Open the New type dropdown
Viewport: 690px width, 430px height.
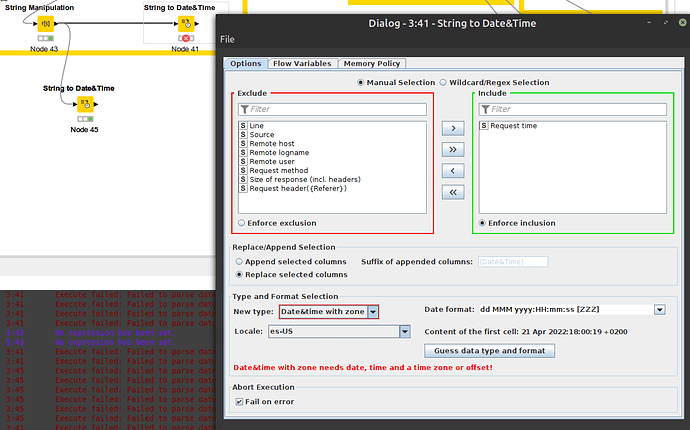373,312
